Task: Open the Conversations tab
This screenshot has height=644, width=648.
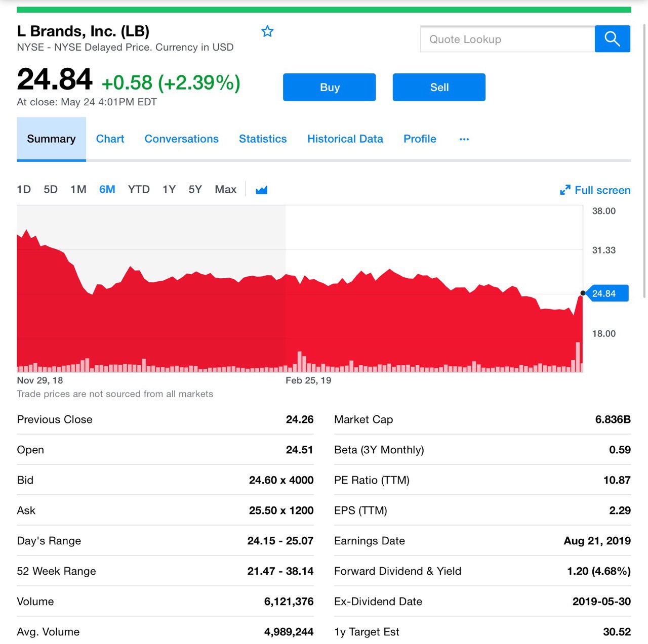Action: click(x=181, y=139)
